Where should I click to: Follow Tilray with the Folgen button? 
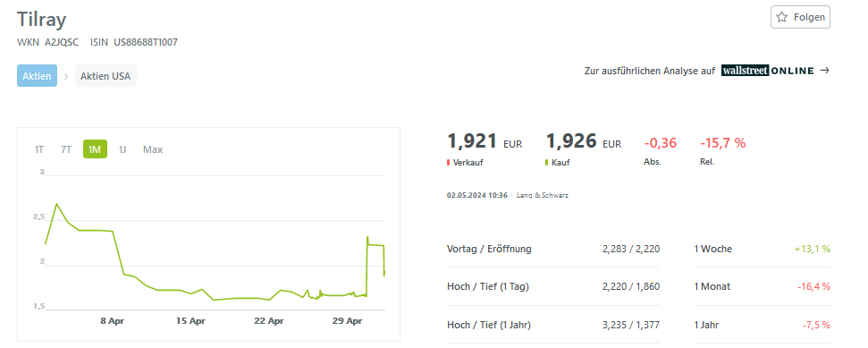[x=800, y=17]
